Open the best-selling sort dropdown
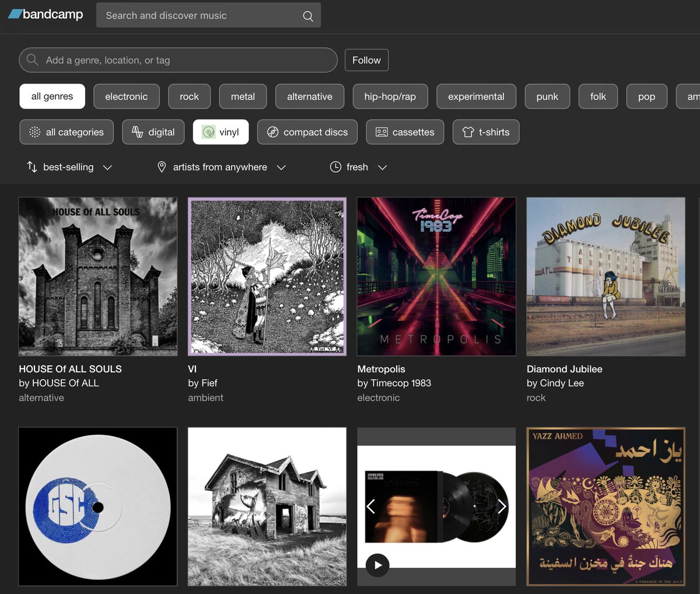Screen dimensions: 700x594 (x=69, y=167)
